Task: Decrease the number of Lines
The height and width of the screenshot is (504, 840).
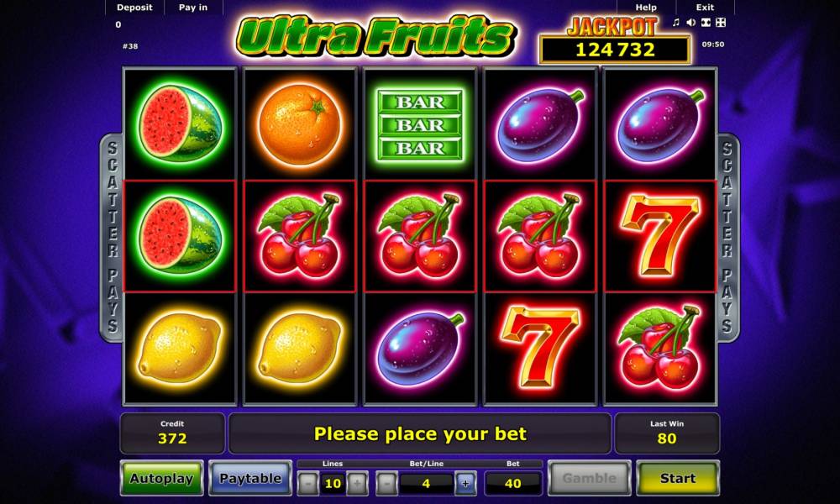Action: coord(308,483)
